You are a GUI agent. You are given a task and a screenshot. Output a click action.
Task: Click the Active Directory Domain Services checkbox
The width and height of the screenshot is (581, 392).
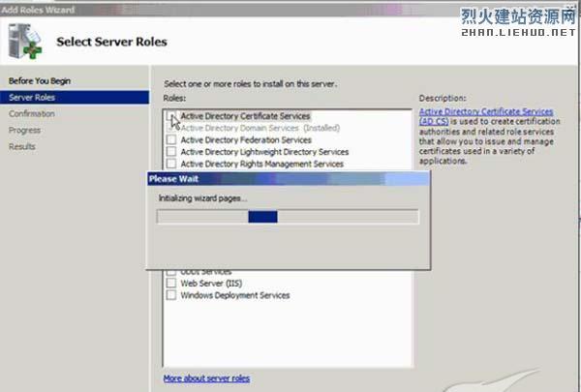(x=171, y=128)
